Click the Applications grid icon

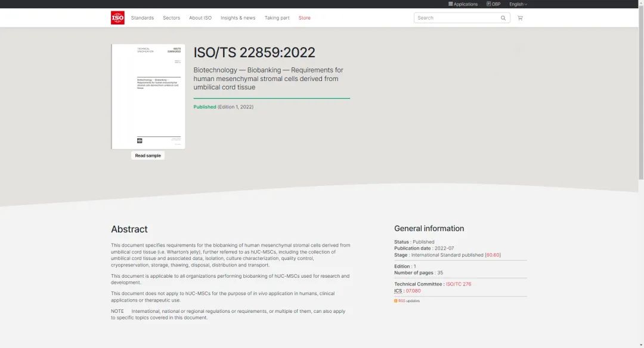tap(451, 4)
